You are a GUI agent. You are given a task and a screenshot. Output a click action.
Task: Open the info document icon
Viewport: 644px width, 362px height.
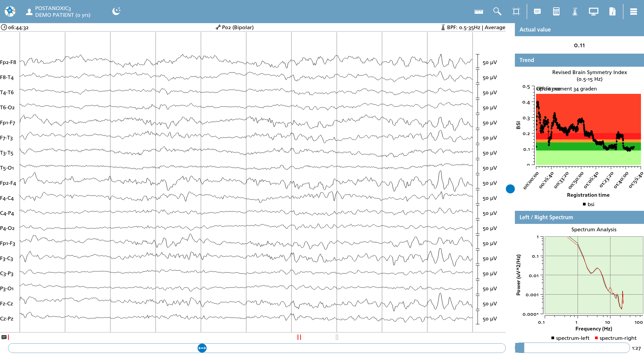point(612,11)
